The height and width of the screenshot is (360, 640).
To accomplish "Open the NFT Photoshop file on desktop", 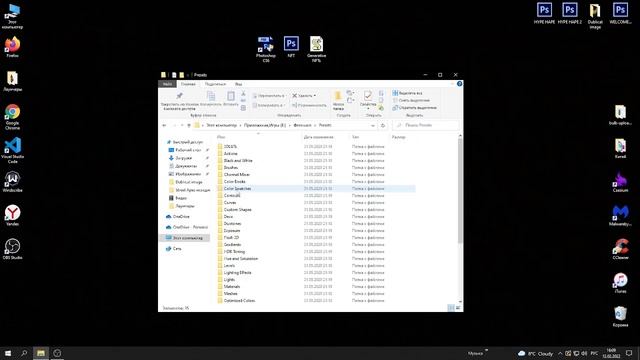I will [291, 47].
